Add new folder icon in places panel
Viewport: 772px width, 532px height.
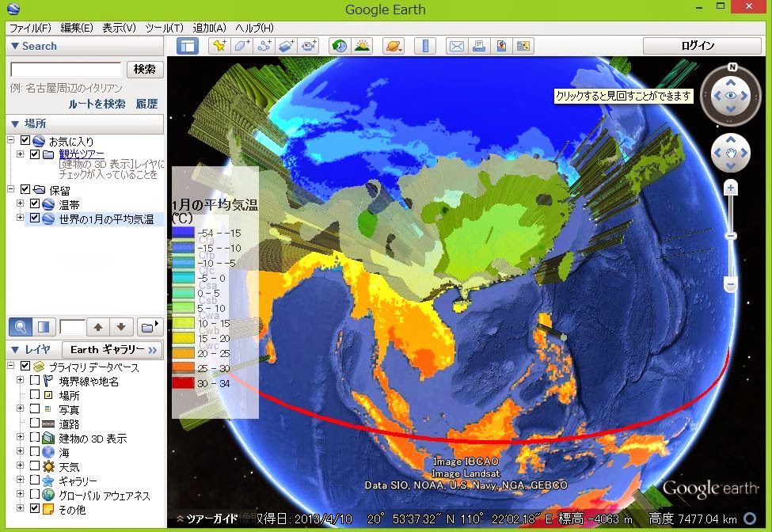click(x=149, y=327)
